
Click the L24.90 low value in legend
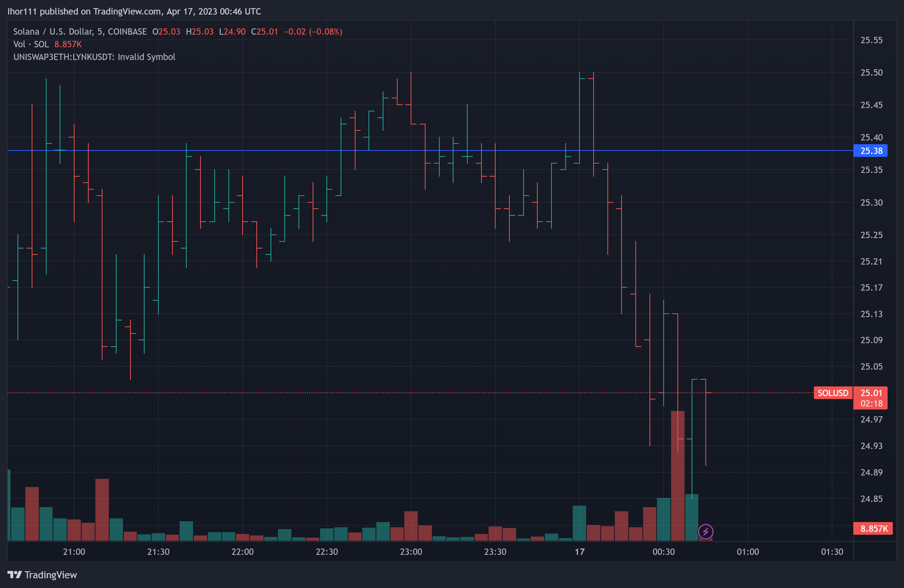tap(233, 32)
